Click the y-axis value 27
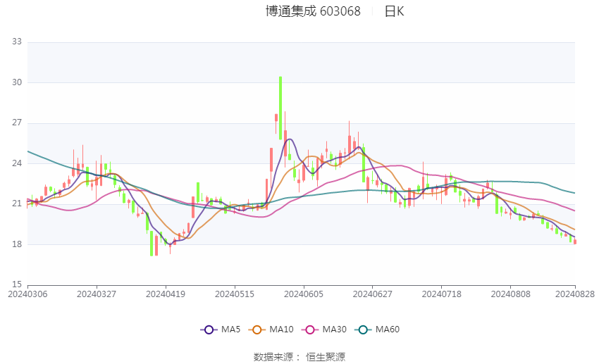The image size is (599, 364). click(x=17, y=123)
